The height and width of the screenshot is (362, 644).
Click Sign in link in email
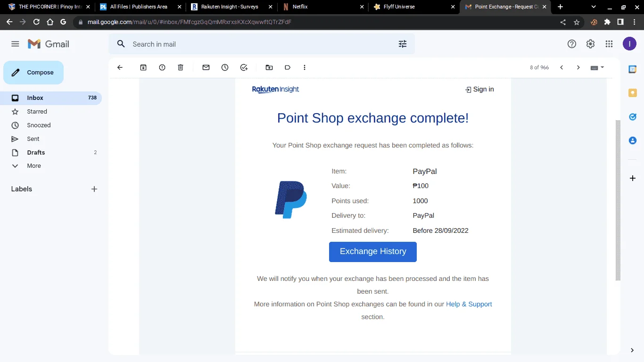[479, 89]
